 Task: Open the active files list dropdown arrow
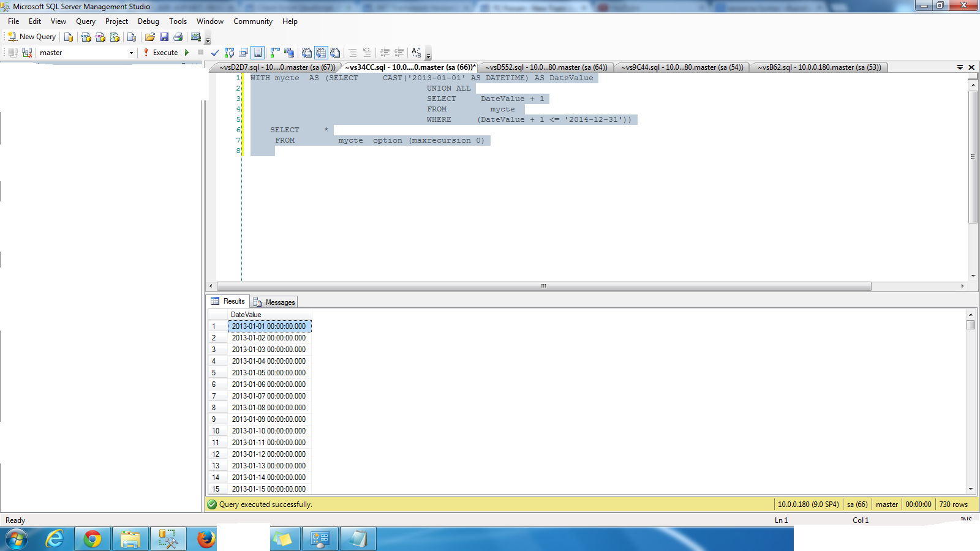click(x=960, y=67)
